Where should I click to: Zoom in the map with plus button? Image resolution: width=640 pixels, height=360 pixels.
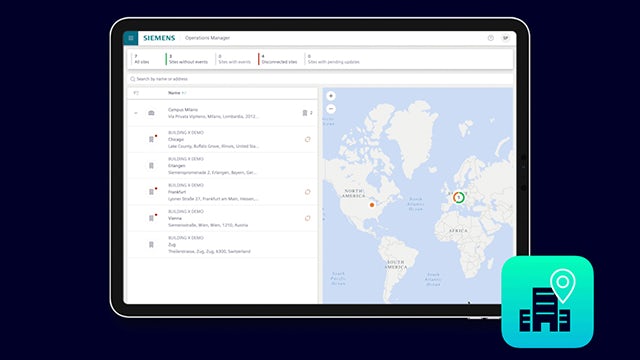(331, 96)
